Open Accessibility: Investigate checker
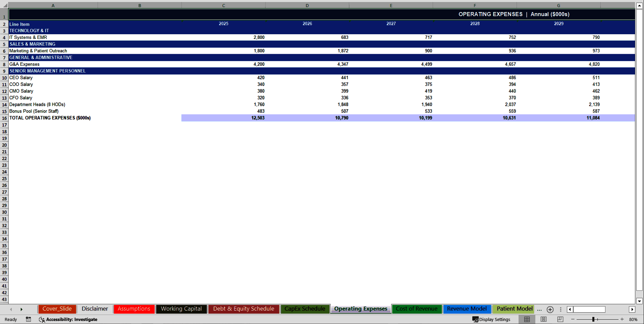Screen dimensions: 644x324 pos(68,319)
